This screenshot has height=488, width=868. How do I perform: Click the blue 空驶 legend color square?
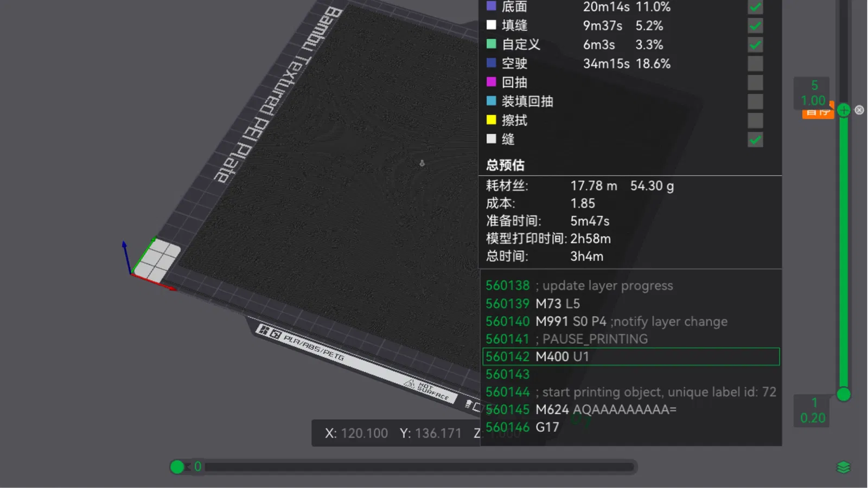(x=492, y=63)
